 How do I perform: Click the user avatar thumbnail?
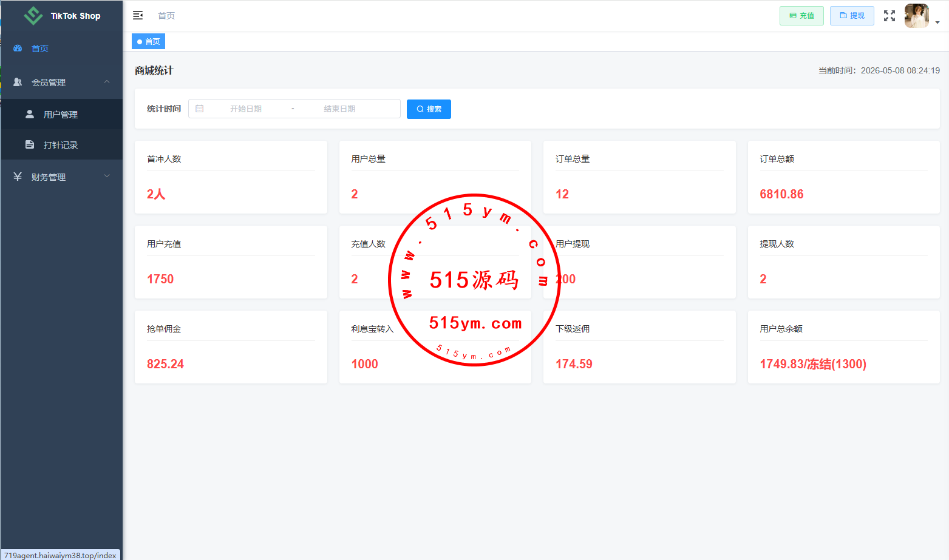click(917, 16)
